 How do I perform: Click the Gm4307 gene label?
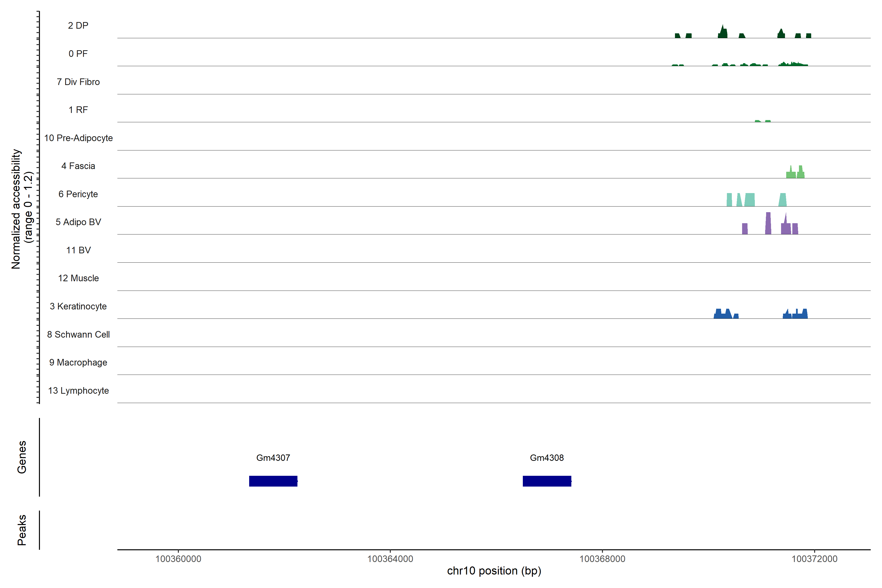point(273,457)
